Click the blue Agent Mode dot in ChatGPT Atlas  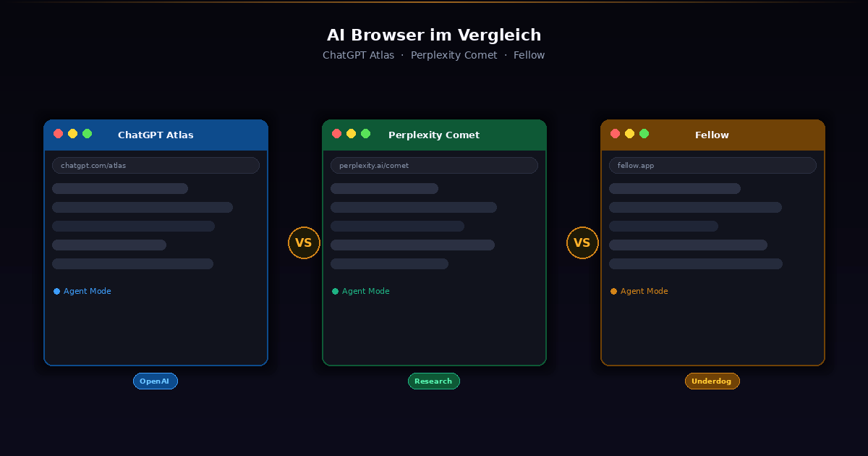(x=56, y=291)
